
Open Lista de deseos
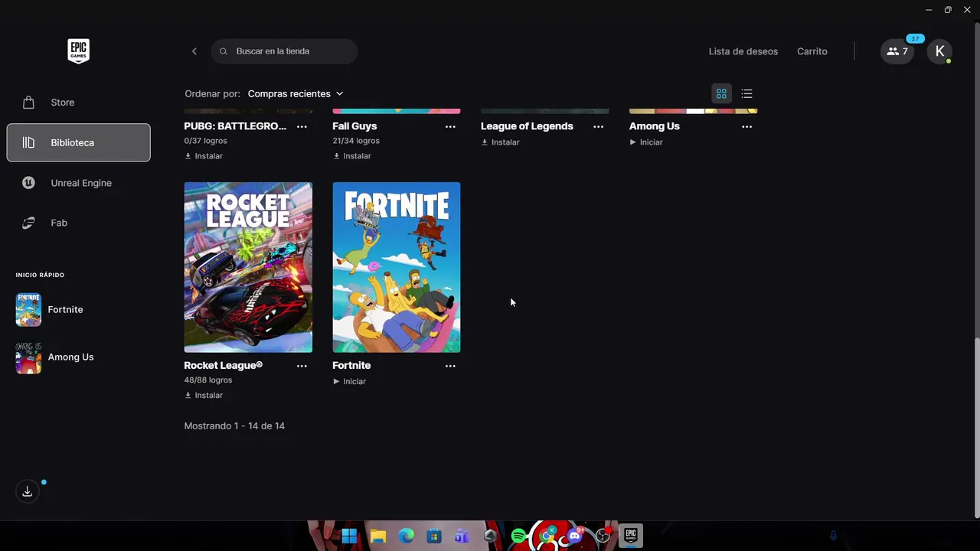pos(743,51)
